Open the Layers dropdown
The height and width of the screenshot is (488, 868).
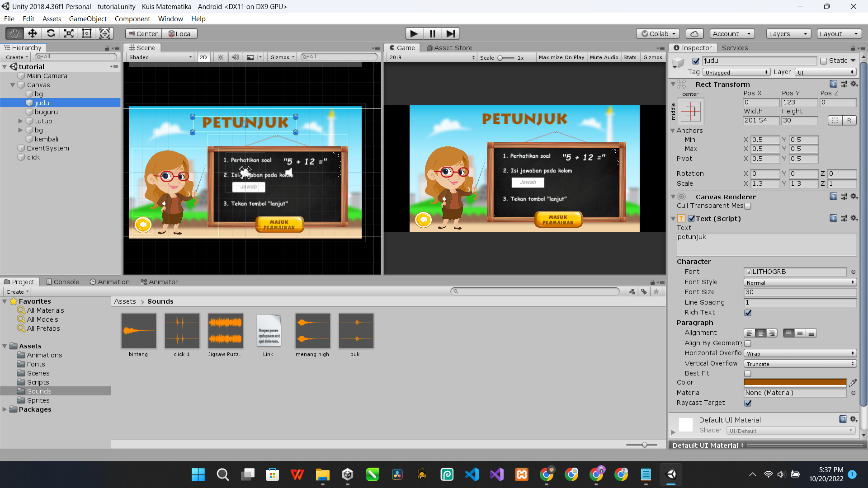click(788, 34)
